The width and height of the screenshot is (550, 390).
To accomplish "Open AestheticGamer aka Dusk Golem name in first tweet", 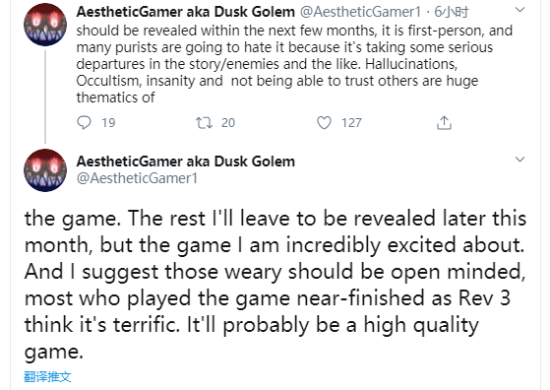I will (x=186, y=12).
